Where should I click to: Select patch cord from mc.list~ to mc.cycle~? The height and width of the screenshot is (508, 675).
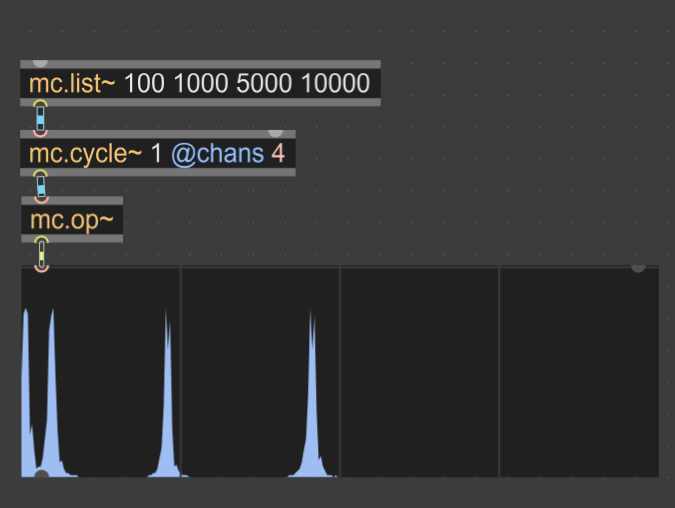pyautogui.click(x=40, y=118)
